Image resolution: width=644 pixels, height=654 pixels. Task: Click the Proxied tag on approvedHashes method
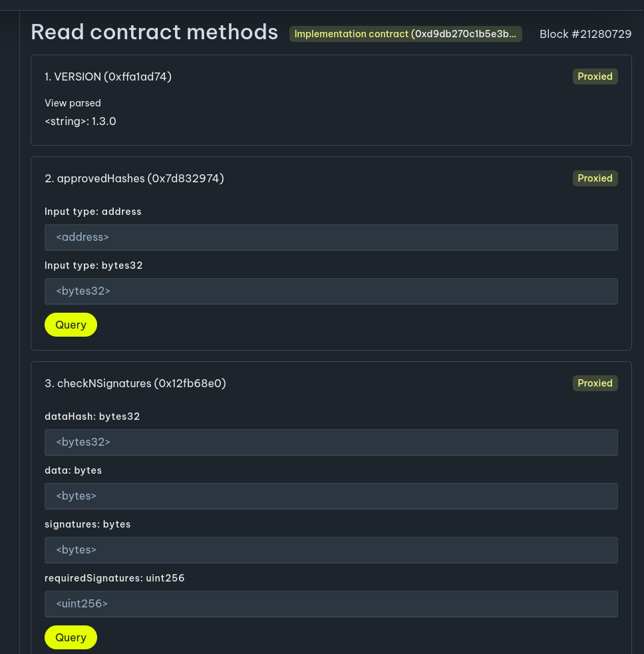pos(595,178)
